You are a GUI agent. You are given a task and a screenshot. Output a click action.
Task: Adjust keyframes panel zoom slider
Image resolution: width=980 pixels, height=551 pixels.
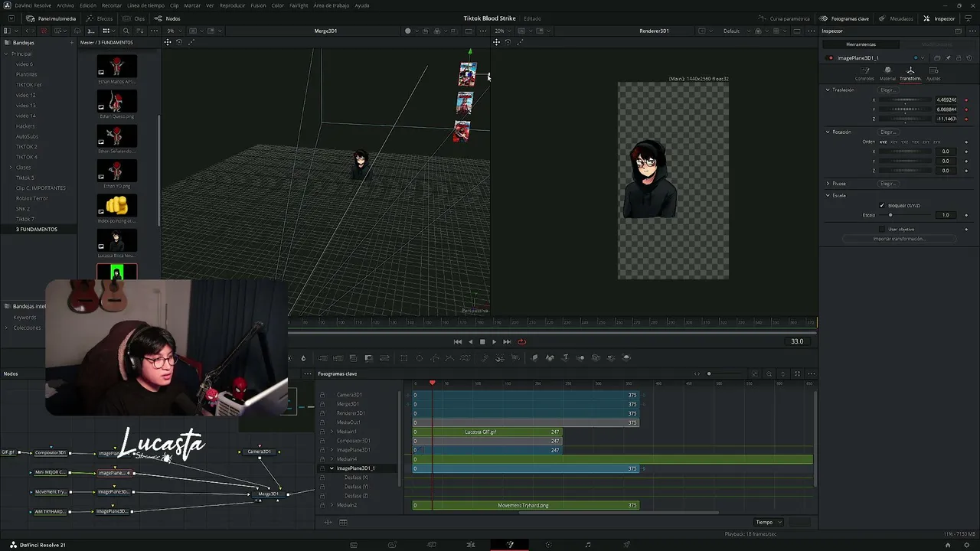tap(724, 373)
